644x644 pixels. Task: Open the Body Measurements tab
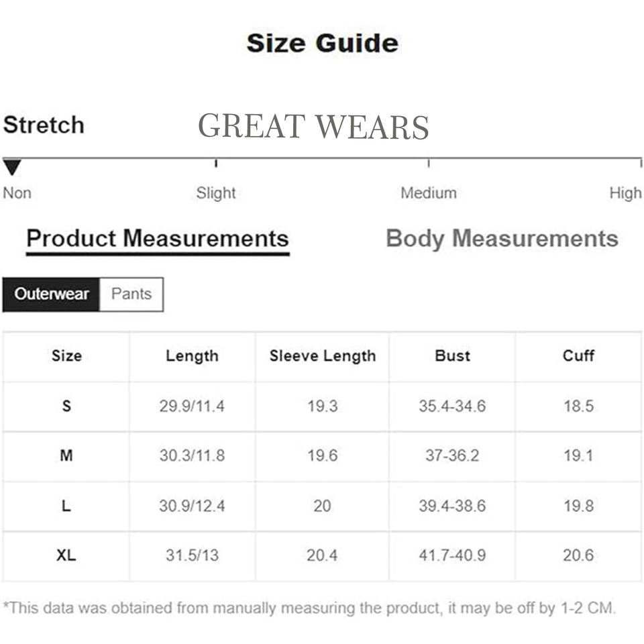502,239
